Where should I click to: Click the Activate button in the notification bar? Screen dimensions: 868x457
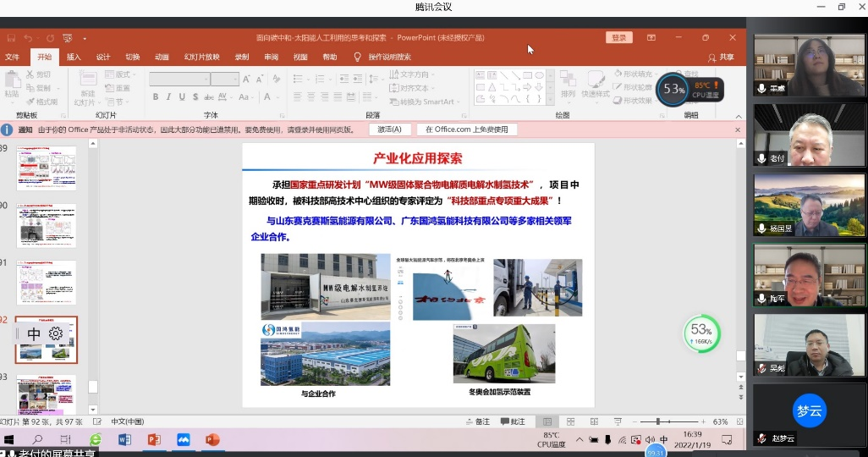click(x=389, y=129)
